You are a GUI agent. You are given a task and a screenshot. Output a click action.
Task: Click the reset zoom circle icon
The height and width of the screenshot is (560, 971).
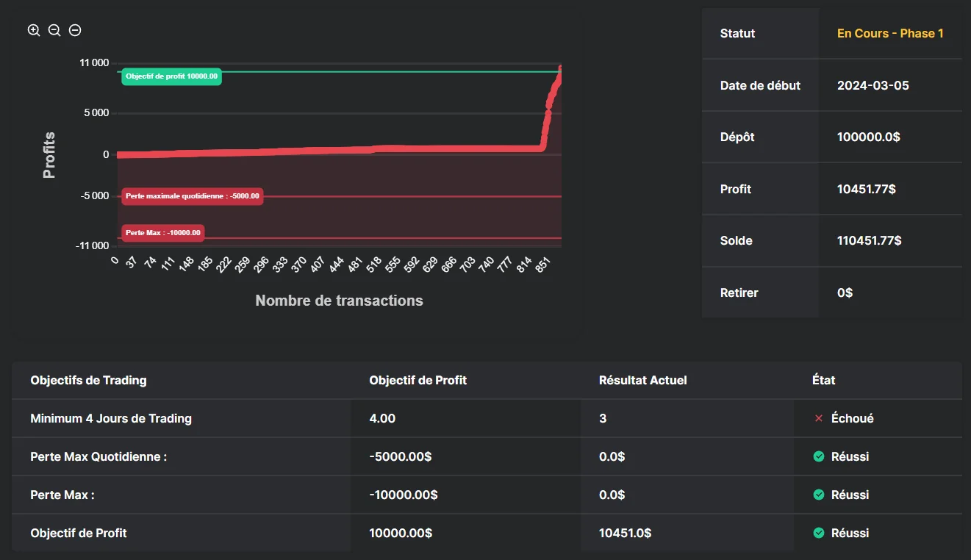click(74, 30)
